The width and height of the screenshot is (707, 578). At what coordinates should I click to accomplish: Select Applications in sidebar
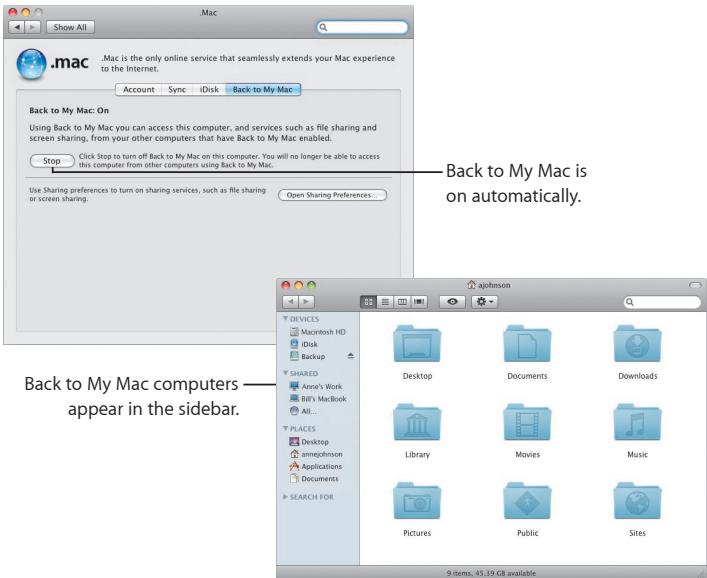click(316, 466)
